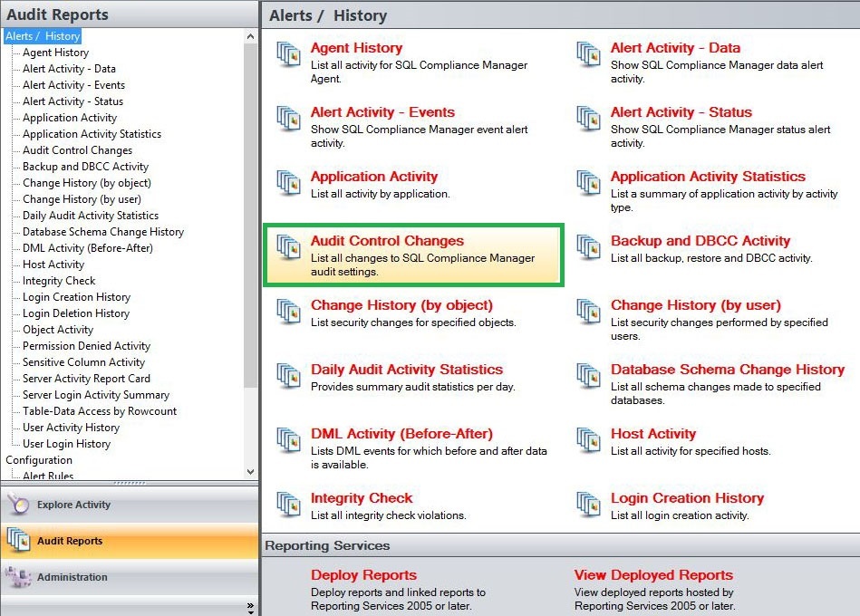Viewport: 860px width, 616px height.
Task: Select Server Activity Report Card tree item
Action: [x=86, y=379]
